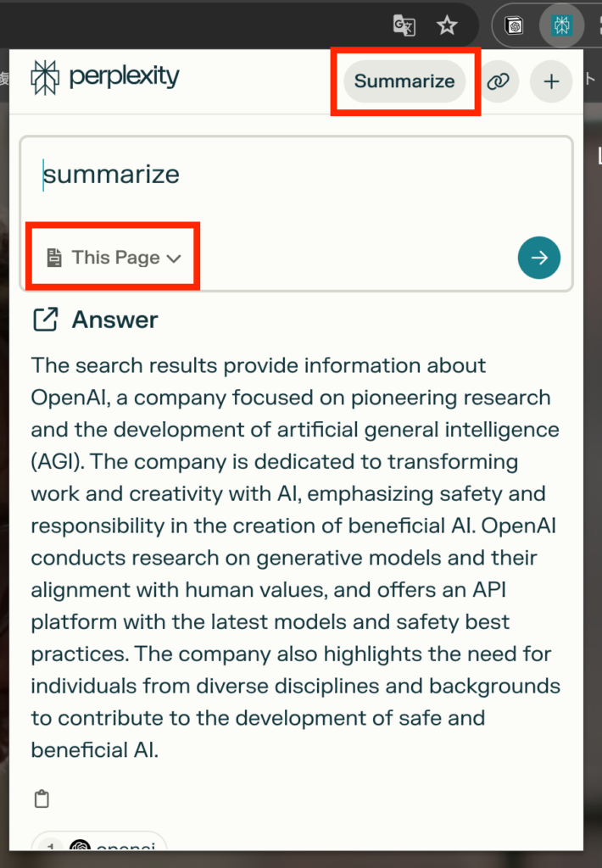Click the answer paragraph about OpenAI

click(x=295, y=558)
